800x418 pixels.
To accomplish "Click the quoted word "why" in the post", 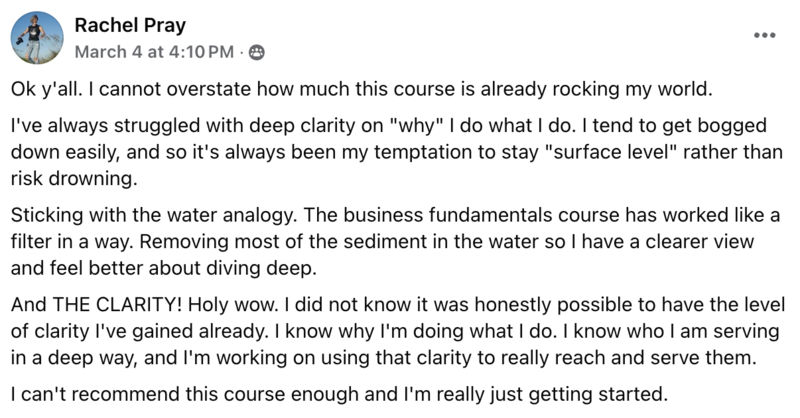I will pos(416,126).
